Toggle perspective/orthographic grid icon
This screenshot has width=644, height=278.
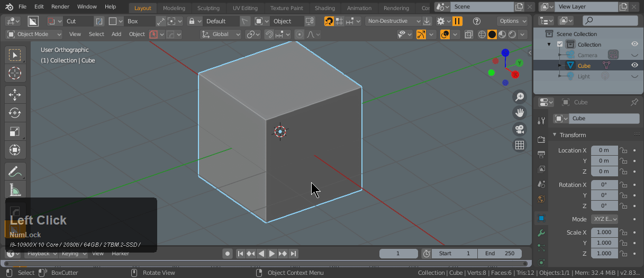click(520, 145)
